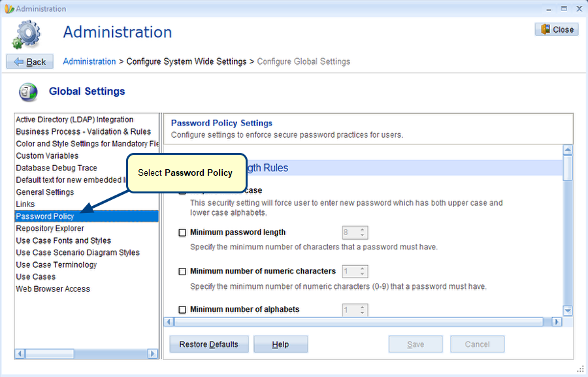Toggle Minimum number of alphabets checkbox

click(x=182, y=310)
